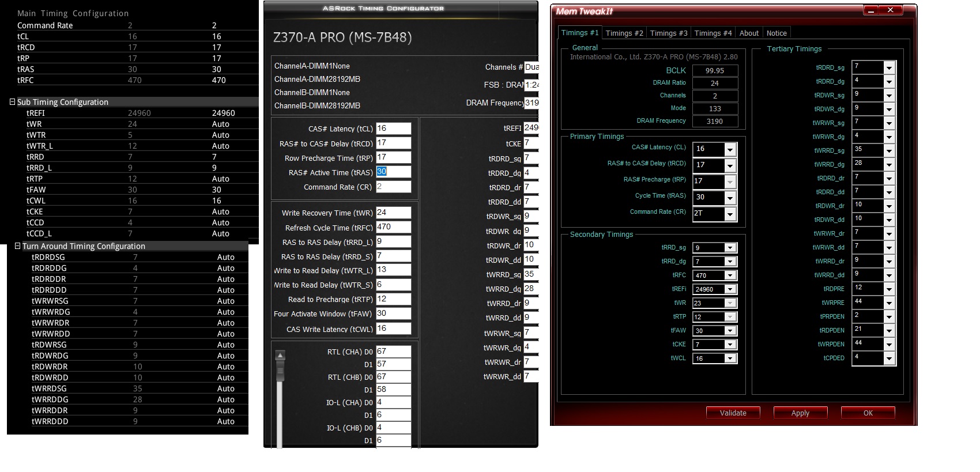Expand the RAS# to CAS# Delay dropdown in Mem TweakIt

[x=730, y=165]
